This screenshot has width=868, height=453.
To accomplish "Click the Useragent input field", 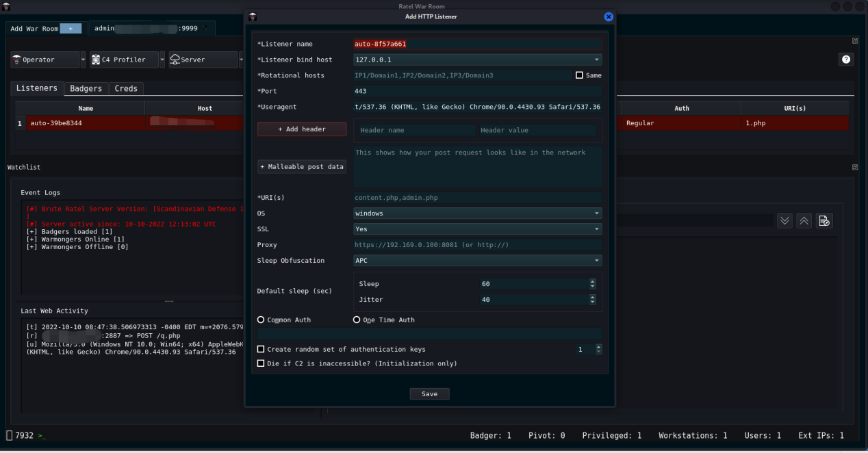I will pos(478,107).
